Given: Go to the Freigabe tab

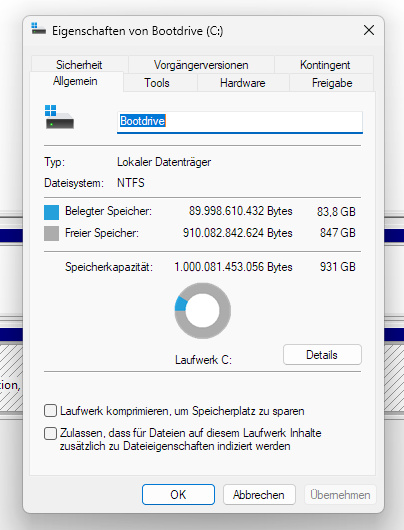Looking at the screenshot, I should pyautogui.click(x=332, y=83).
